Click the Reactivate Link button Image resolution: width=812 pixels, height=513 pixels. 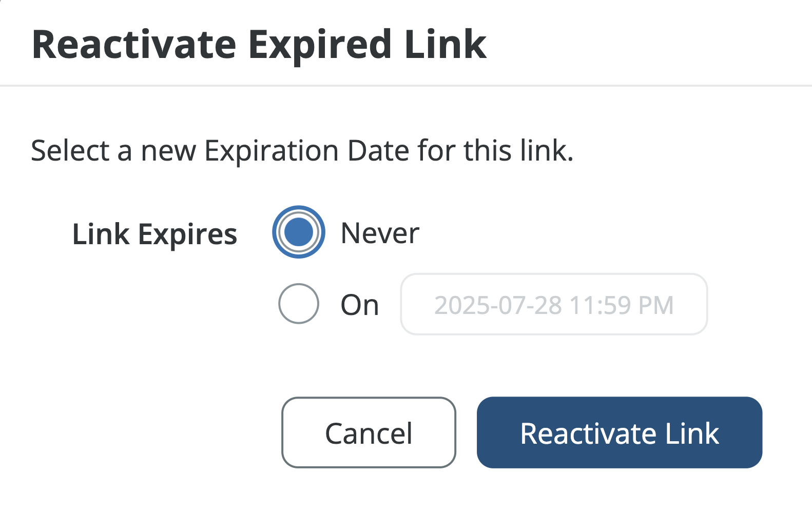point(619,432)
